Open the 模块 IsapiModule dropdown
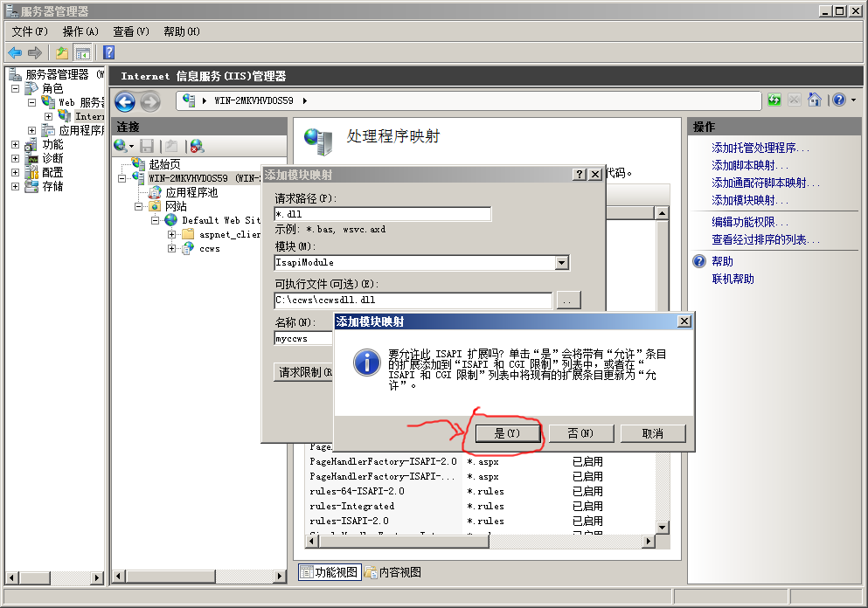The height and width of the screenshot is (608, 868). click(562, 263)
